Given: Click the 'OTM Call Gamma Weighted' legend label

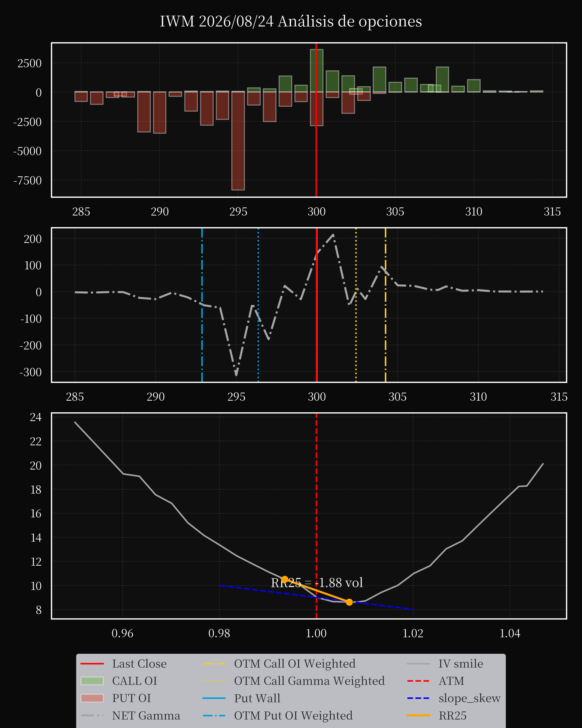Looking at the screenshot, I should click(x=309, y=681).
